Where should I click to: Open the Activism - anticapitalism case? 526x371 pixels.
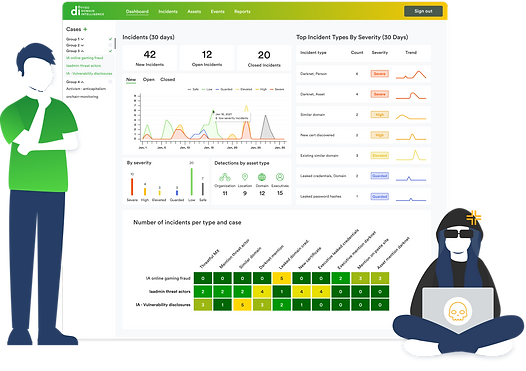[x=86, y=89]
